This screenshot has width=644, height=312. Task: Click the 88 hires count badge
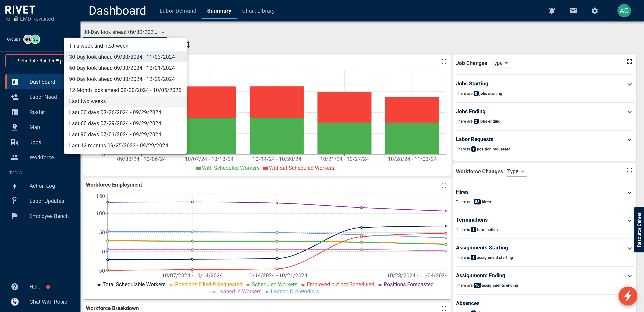[477, 202]
